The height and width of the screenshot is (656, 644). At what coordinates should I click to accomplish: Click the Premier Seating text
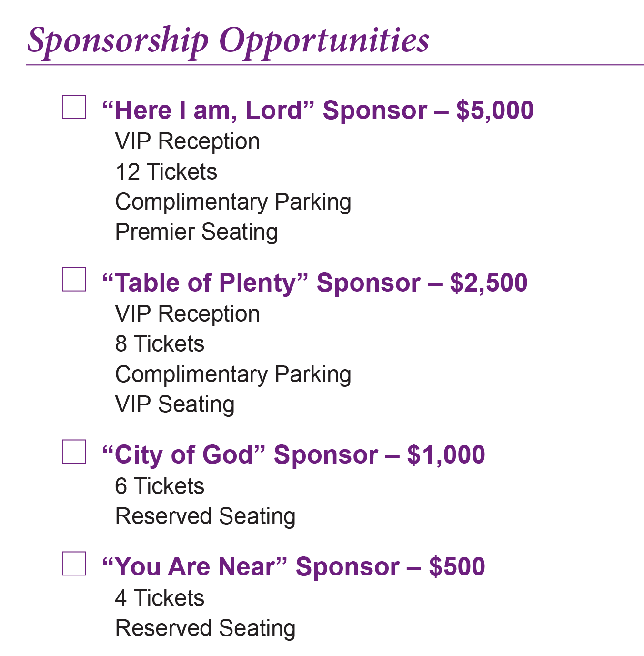pyautogui.click(x=197, y=233)
